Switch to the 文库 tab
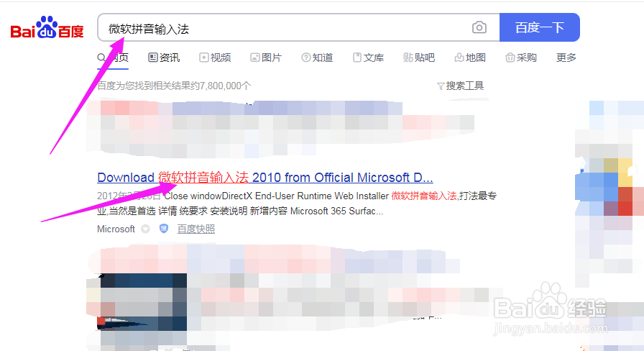 pyautogui.click(x=368, y=58)
